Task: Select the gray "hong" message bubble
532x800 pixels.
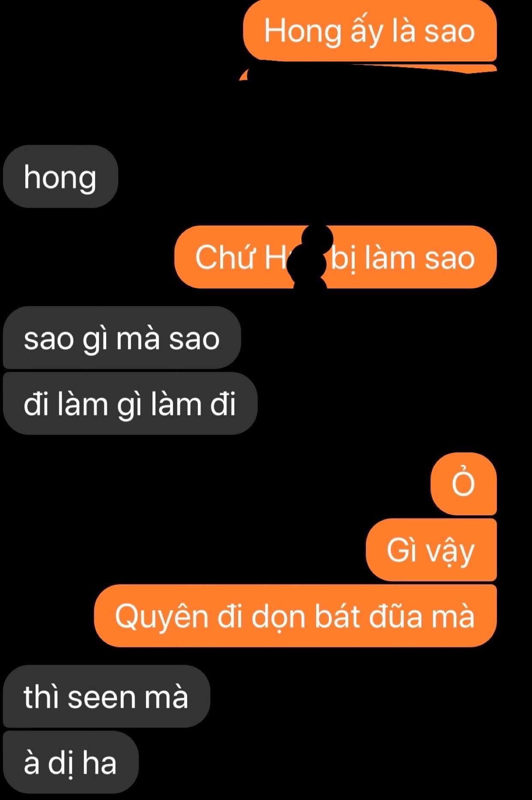Action: tap(60, 177)
